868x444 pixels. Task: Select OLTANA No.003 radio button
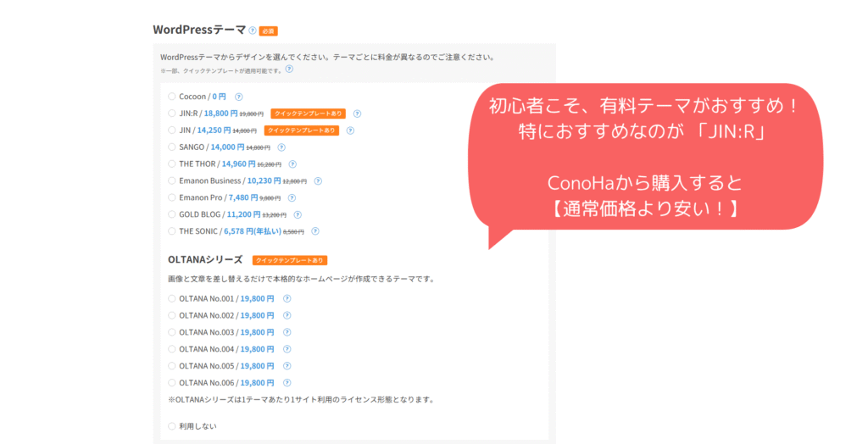pyautogui.click(x=172, y=332)
